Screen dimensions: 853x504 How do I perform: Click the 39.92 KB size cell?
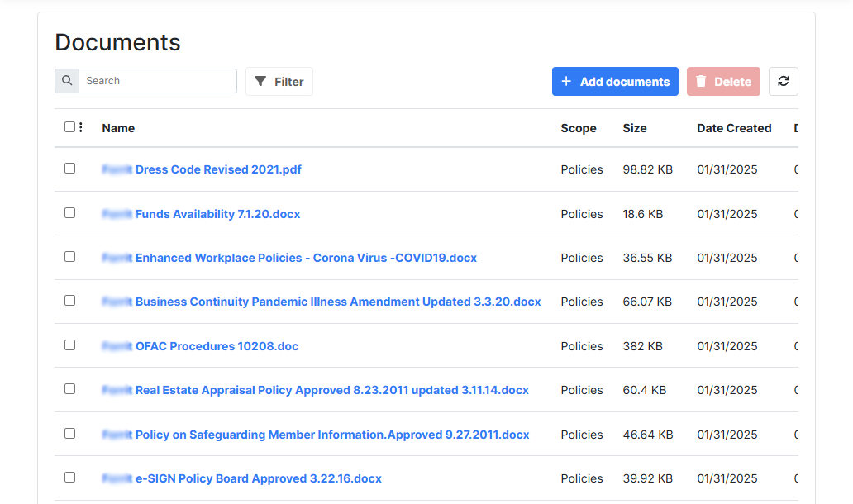(x=648, y=478)
